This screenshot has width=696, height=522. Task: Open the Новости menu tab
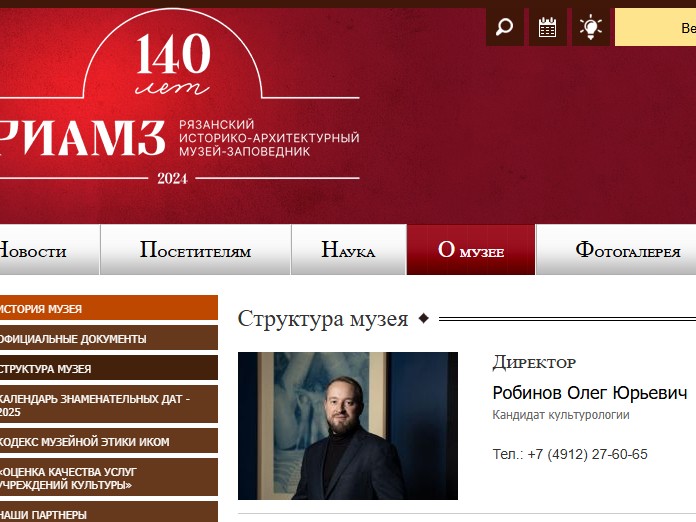[x=49, y=249]
